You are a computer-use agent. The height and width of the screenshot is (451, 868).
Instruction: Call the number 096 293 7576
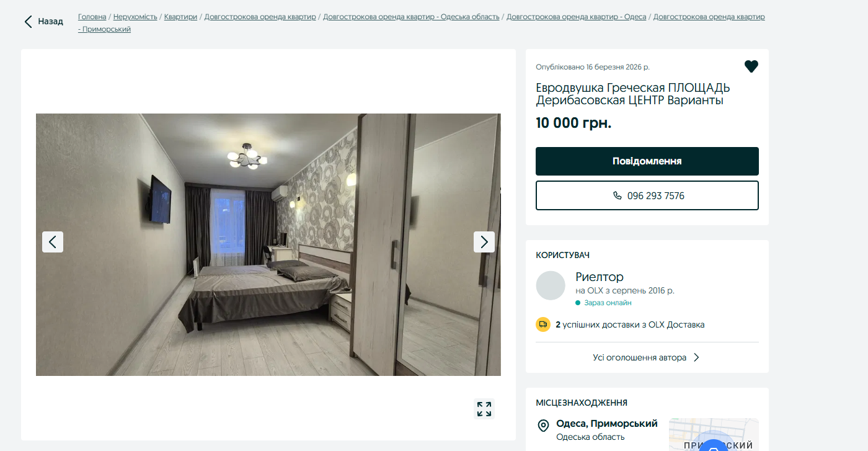647,195
